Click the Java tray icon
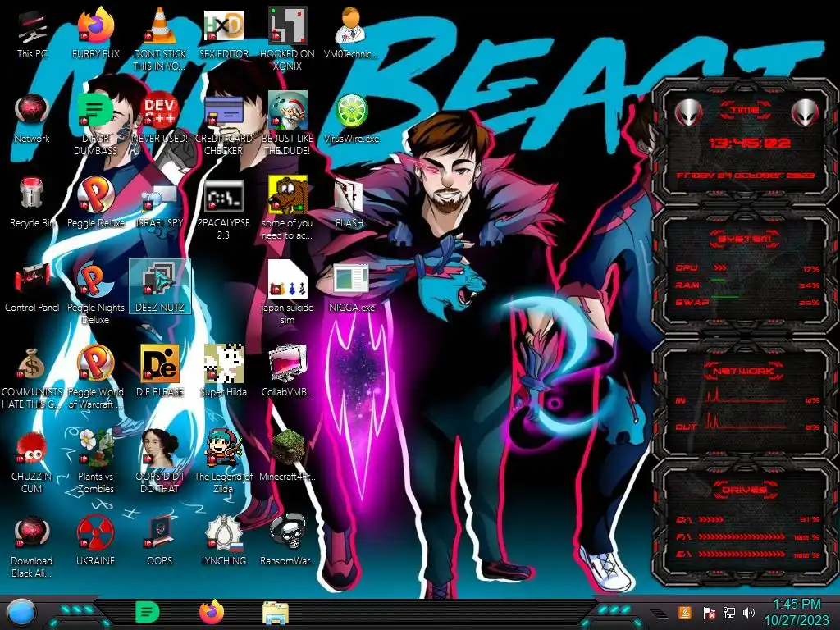This screenshot has width=840, height=630. [684, 612]
